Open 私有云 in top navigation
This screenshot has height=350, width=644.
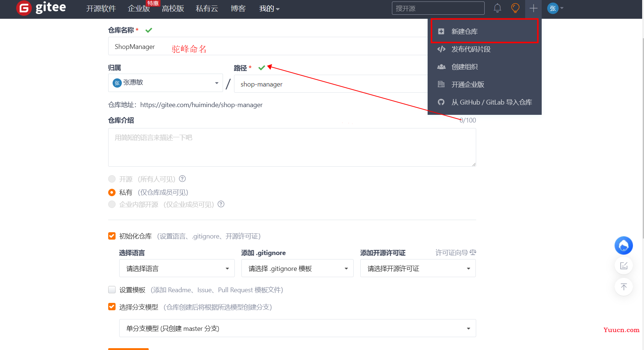tap(207, 8)
